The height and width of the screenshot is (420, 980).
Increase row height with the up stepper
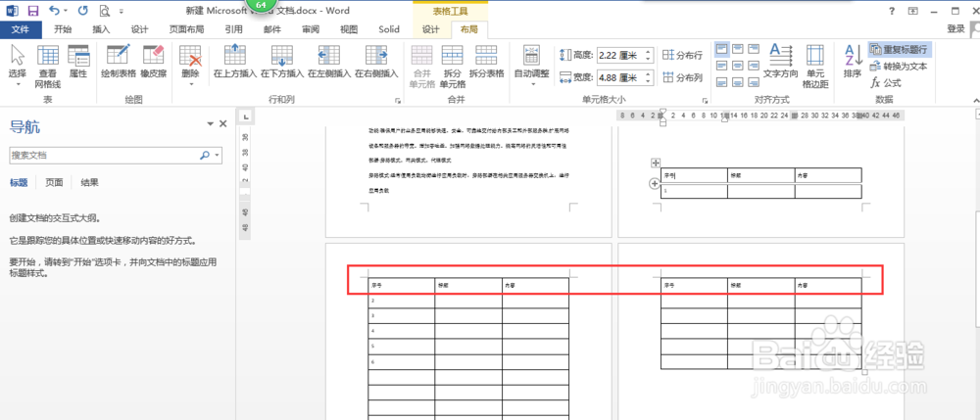(x=648, y=52)
